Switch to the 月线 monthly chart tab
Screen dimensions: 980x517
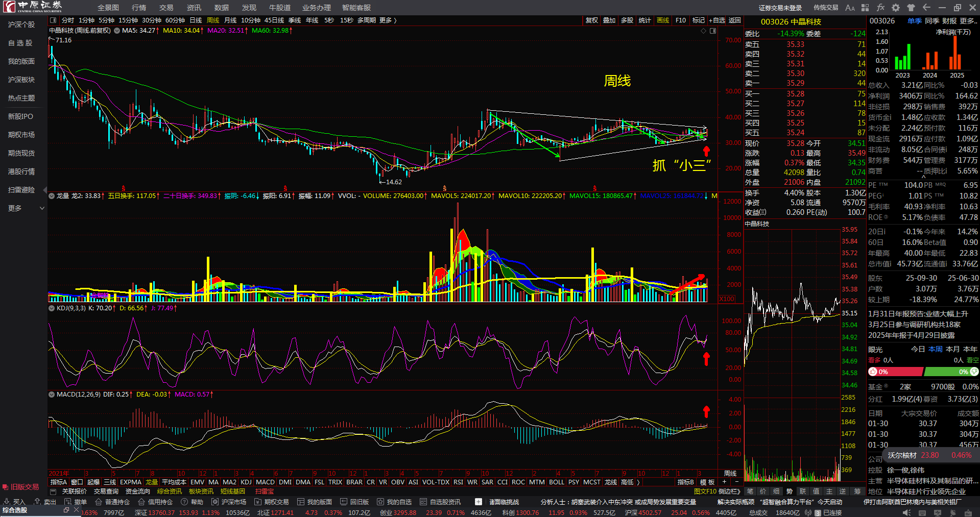click(x=230, y=20)
